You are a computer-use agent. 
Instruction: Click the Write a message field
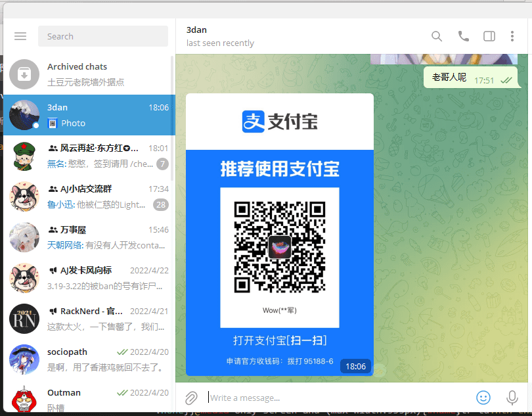click(335, 398)
